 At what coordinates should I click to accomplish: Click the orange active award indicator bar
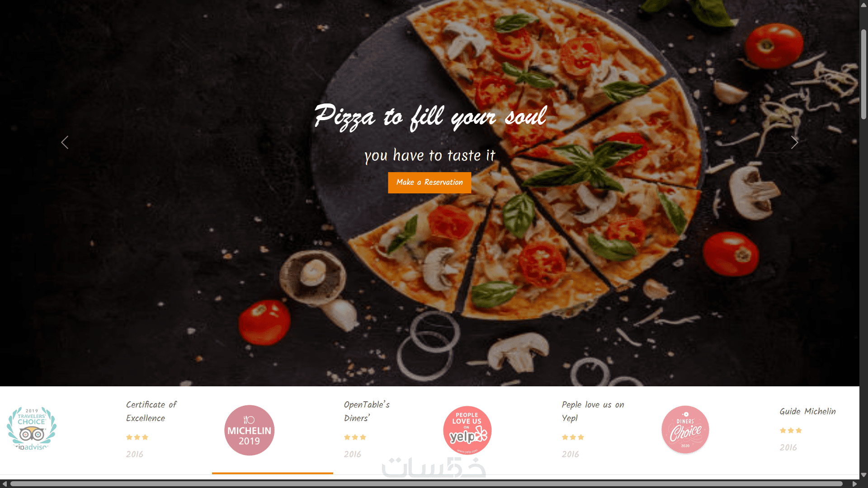(273, 473)
